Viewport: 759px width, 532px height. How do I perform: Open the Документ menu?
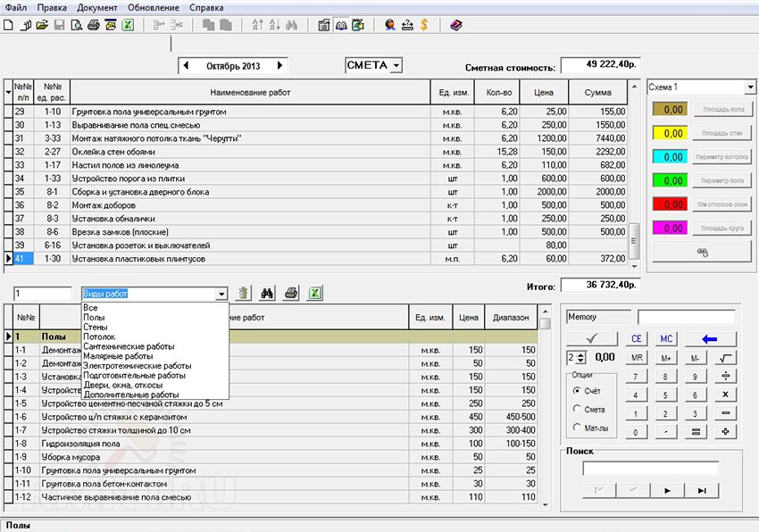coord(96,7)
